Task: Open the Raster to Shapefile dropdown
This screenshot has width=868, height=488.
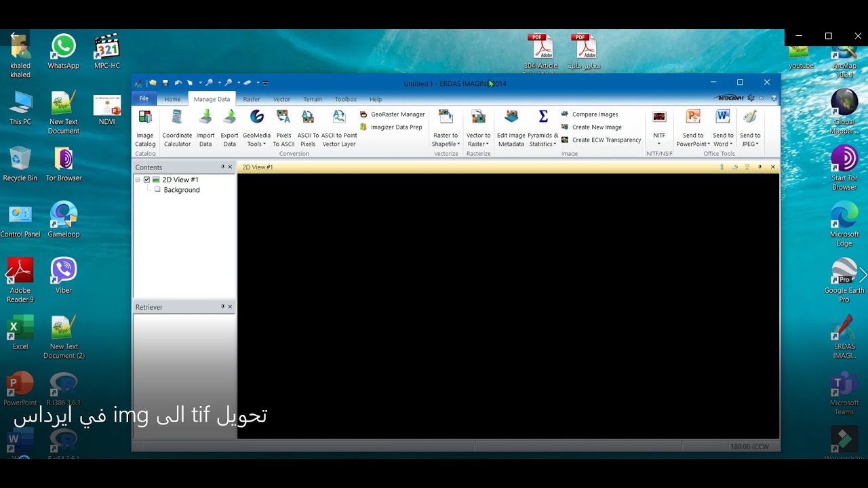Action: (x=446, y=128)
